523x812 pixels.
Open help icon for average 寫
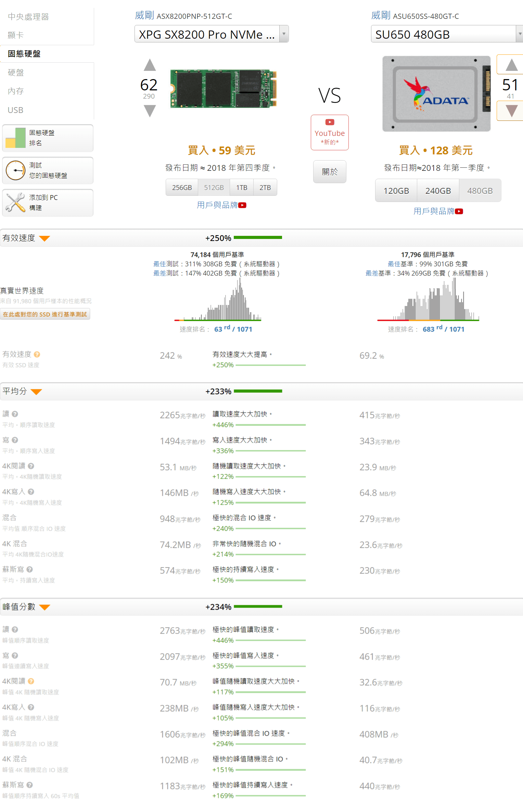pos(15,440)
